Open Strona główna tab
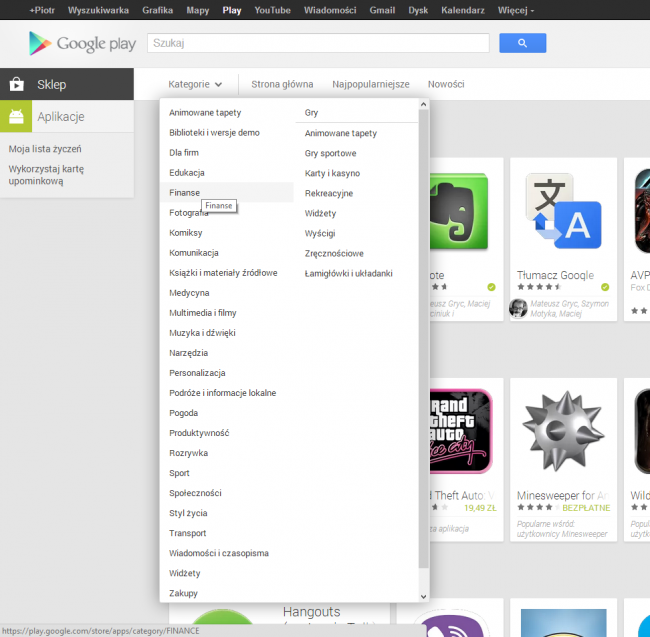The height and width of the screenshot is (637, 650). 282,84
